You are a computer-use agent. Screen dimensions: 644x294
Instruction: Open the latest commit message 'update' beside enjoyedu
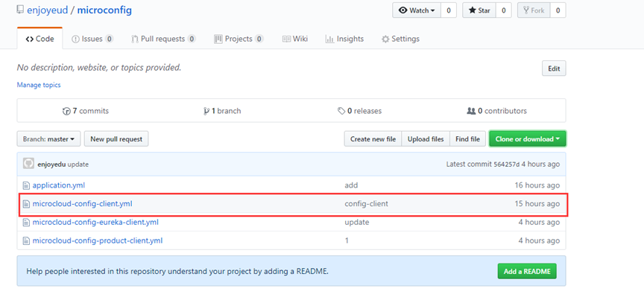[78, 164]
